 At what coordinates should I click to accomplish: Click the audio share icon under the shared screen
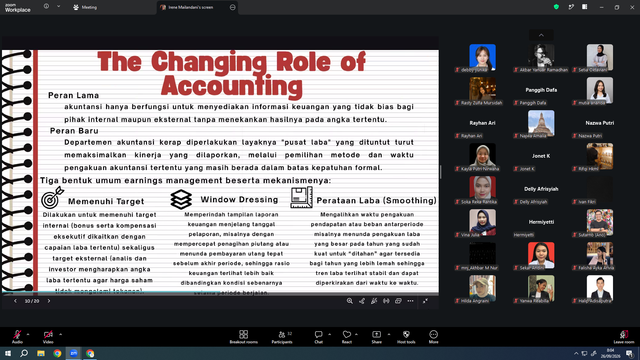pos(386,301)
